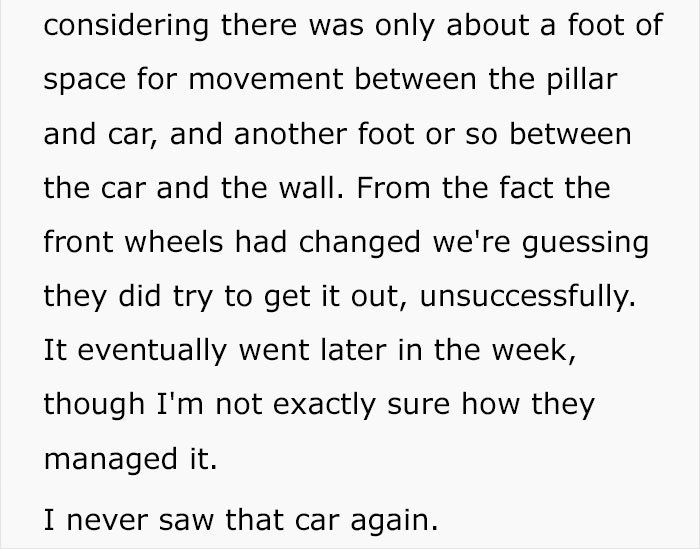Click the word "space" starting the second line
700x549 pixels.
coord(85,81)
